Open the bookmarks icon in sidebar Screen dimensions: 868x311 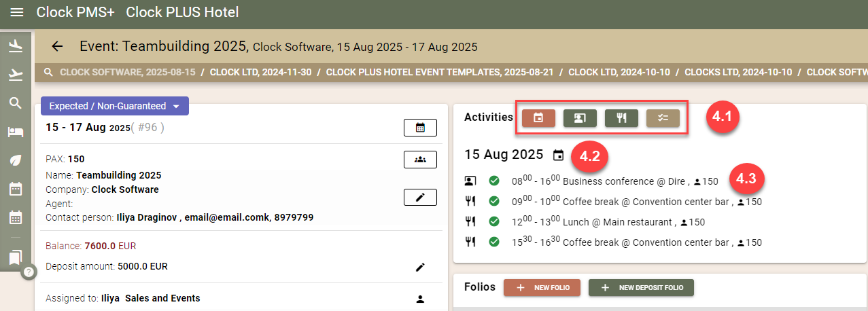click(15, 257)
